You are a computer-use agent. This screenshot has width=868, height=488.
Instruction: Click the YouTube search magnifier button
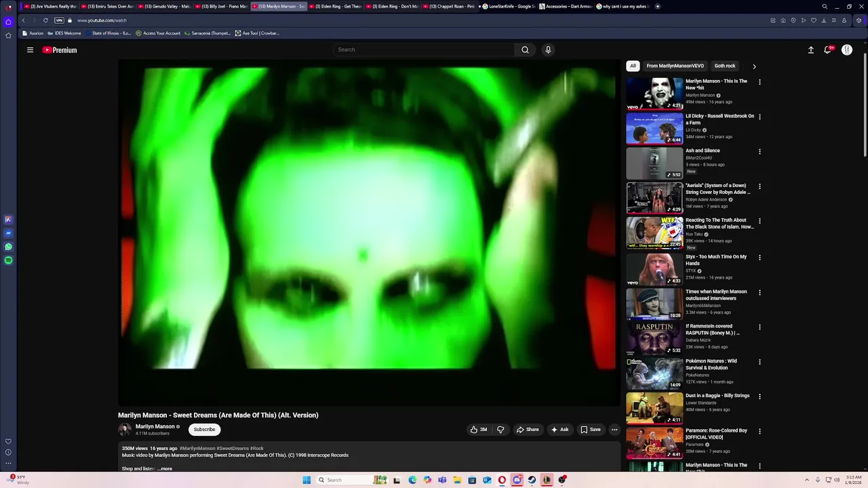click(x=525, y=49)
